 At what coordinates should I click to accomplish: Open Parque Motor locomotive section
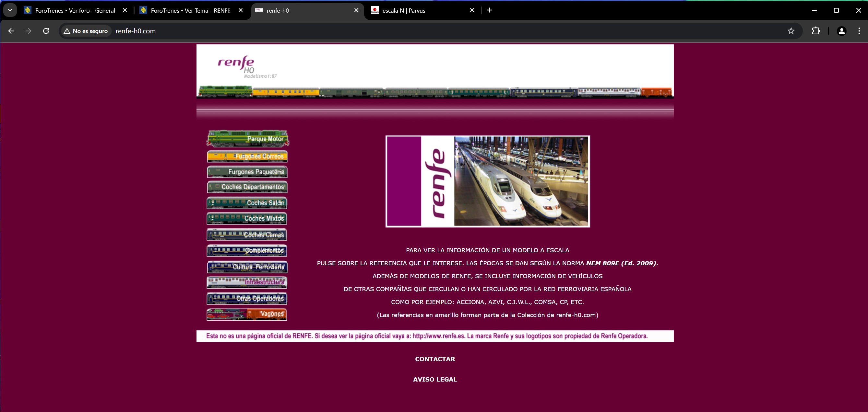[x=248, y=139]
